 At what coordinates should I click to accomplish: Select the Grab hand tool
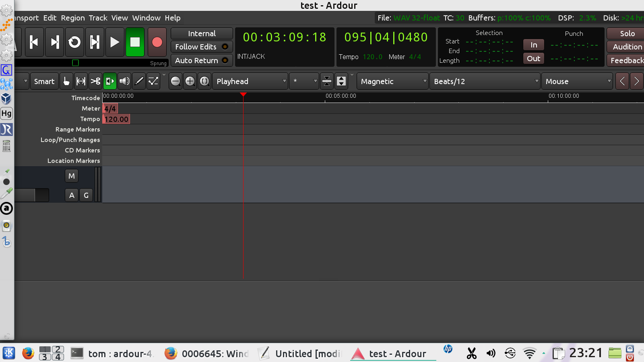[66, 81]
